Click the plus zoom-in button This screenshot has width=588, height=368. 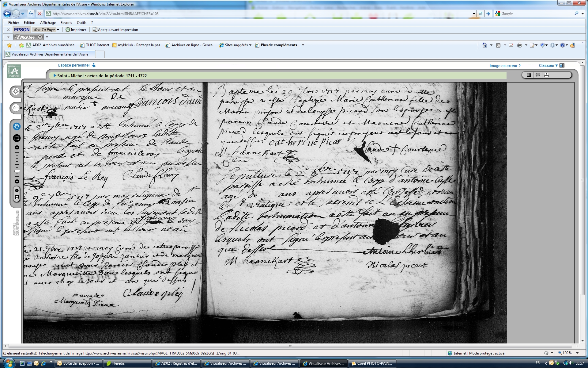click(x=17, y=148)
